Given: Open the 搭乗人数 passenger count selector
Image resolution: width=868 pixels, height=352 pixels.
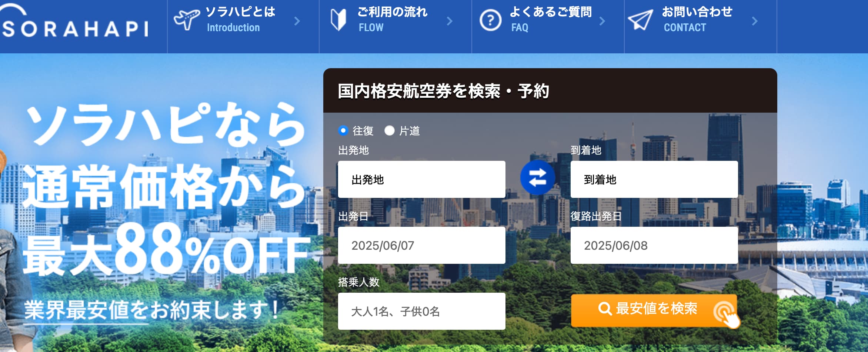Looking at the screenshot, I should (x=422, y=311).
